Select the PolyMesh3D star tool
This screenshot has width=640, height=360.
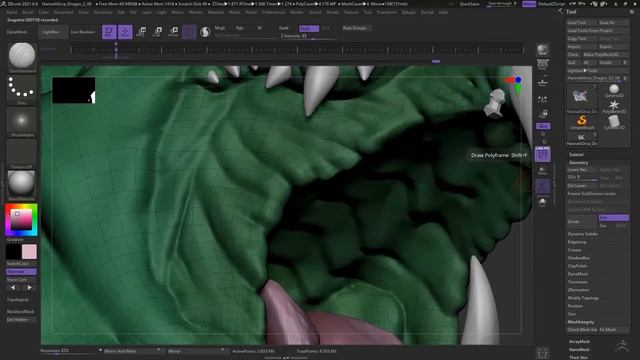pos(613,107)
